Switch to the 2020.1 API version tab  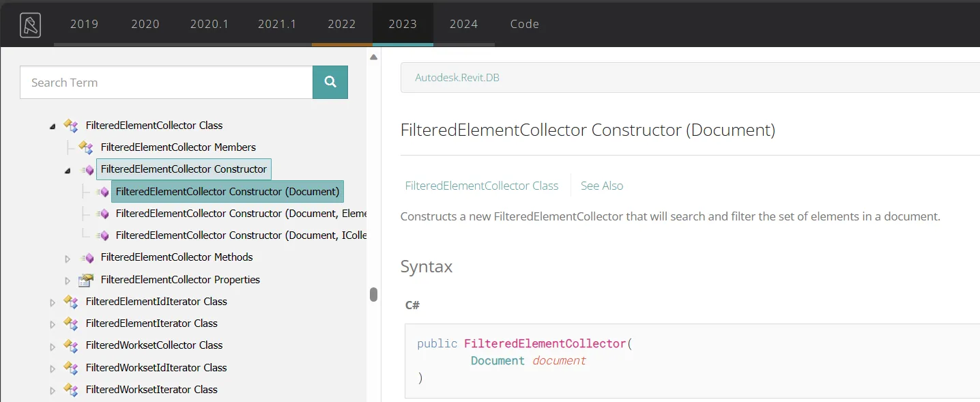click(210, 24)
